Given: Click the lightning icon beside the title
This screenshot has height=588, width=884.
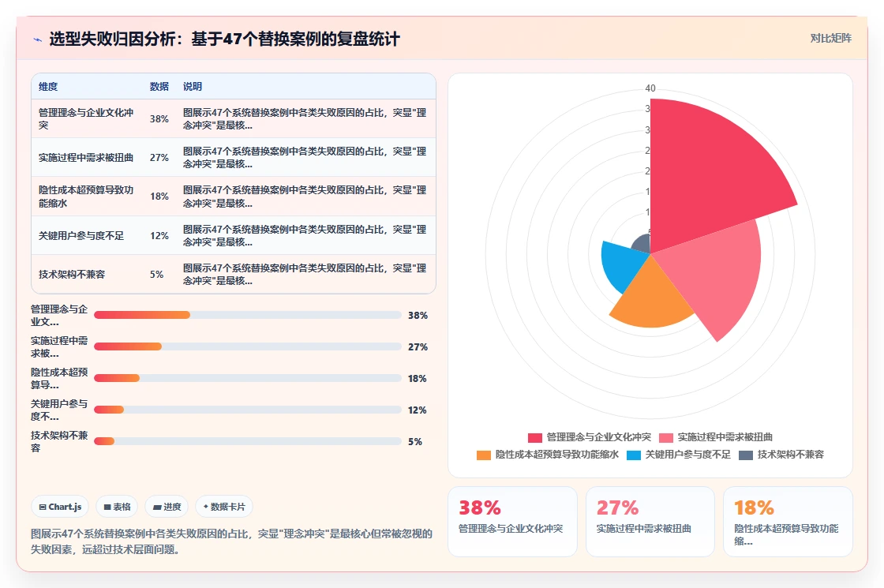Looking at the screenshot, I should coord(38,39).
